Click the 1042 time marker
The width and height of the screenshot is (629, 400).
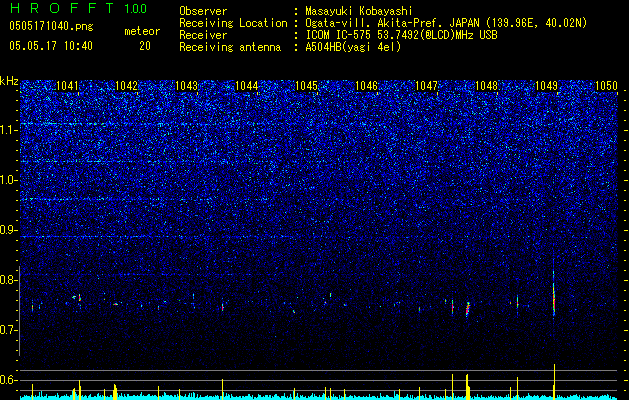pyautogui.click(x=126, y=86)
